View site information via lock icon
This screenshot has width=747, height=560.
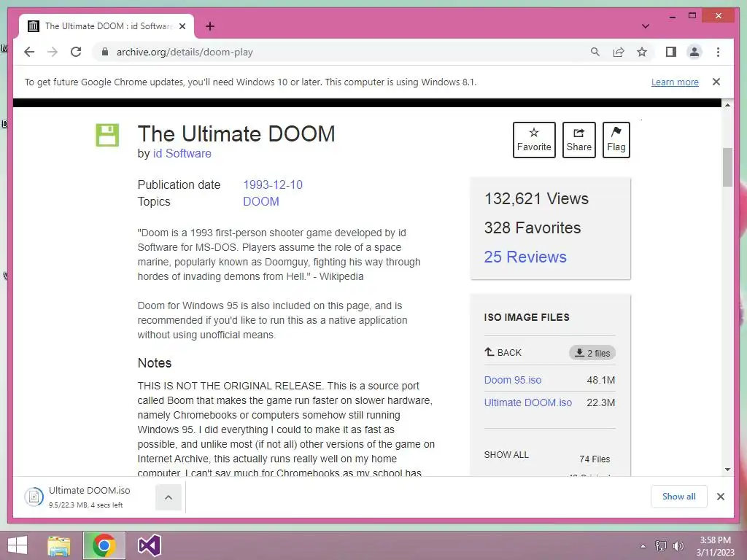[x=105, y=52]
